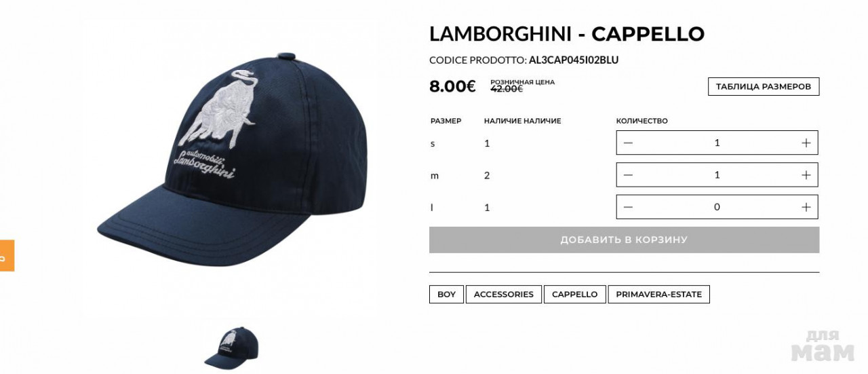The image size is (868, 374).
Task: Decrease quantity for size s
Action: point(628,143)
